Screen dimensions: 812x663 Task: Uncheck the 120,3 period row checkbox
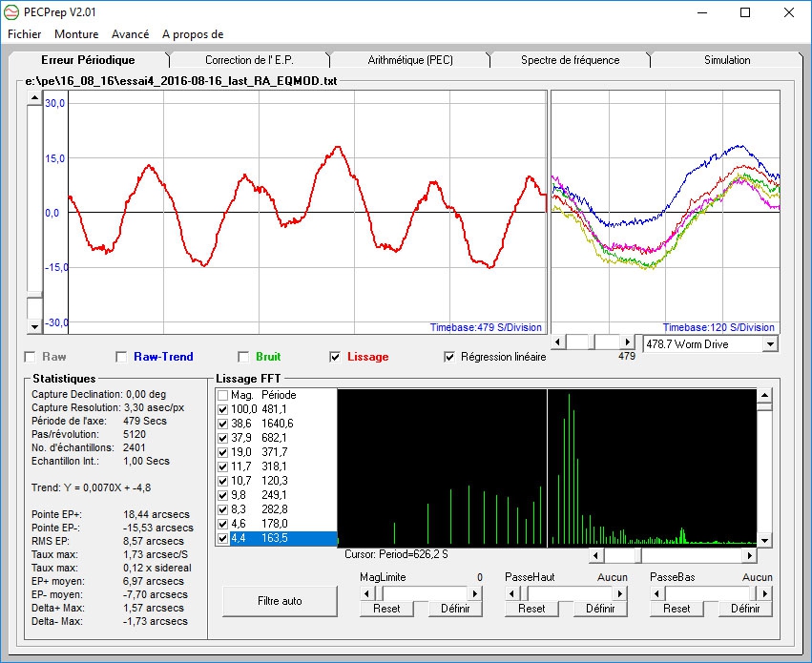222,481
